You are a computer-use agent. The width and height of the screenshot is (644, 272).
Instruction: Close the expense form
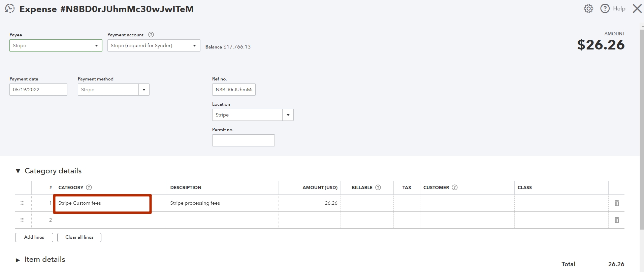coord(637,8)
